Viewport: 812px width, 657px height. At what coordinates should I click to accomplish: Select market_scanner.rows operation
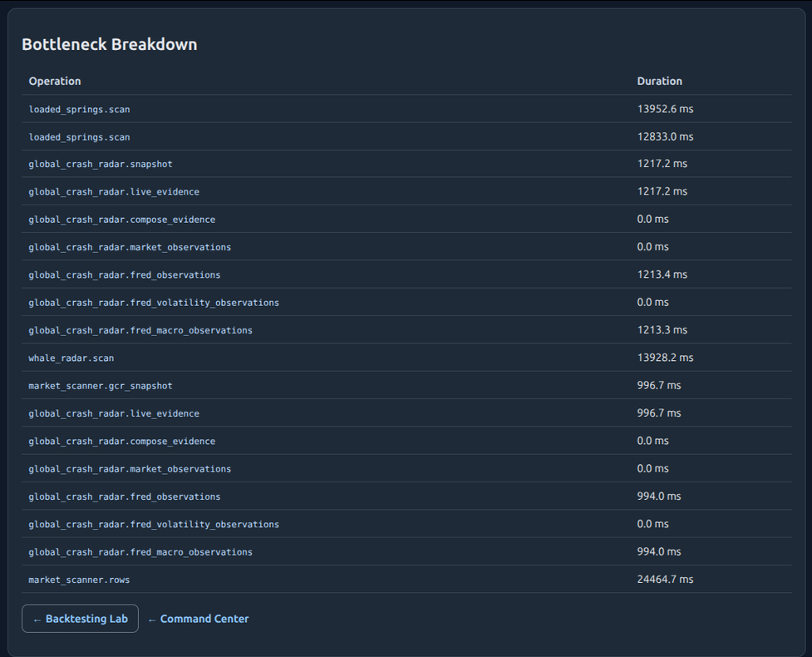79,580
